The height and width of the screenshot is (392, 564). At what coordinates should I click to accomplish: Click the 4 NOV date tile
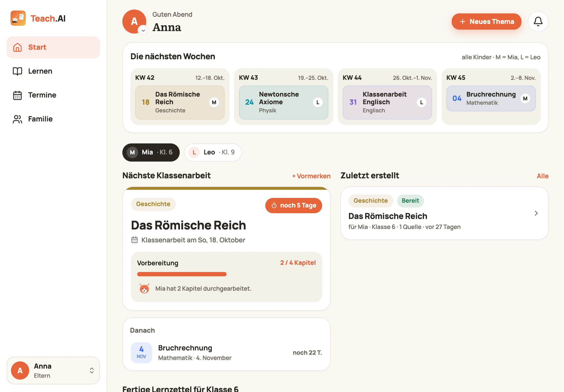point(141,353)
